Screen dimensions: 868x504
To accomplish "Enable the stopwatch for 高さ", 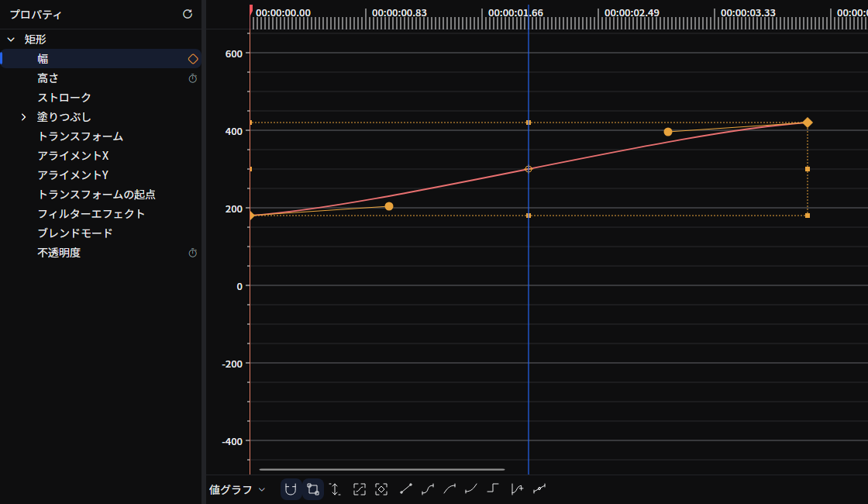I will (193, 78).
